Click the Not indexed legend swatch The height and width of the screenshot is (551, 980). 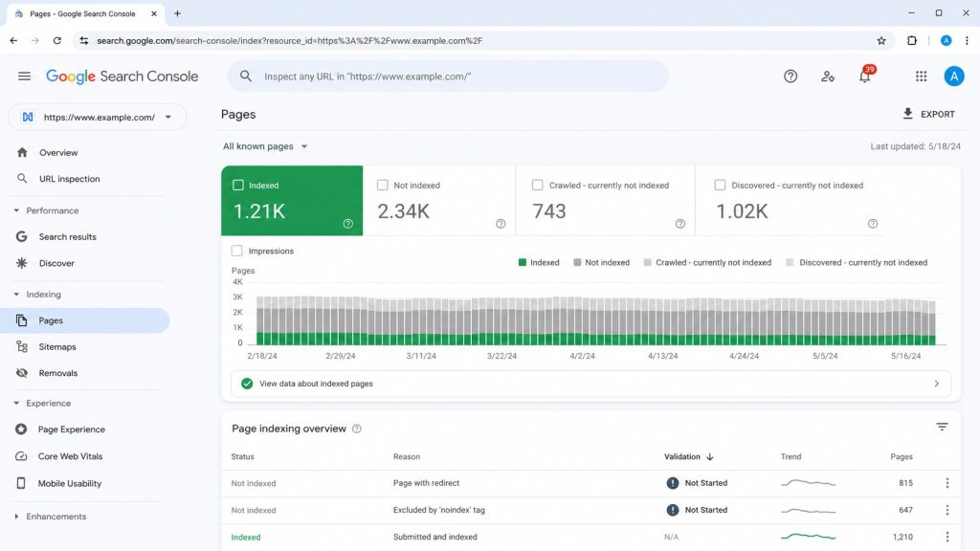click(577, 262)
